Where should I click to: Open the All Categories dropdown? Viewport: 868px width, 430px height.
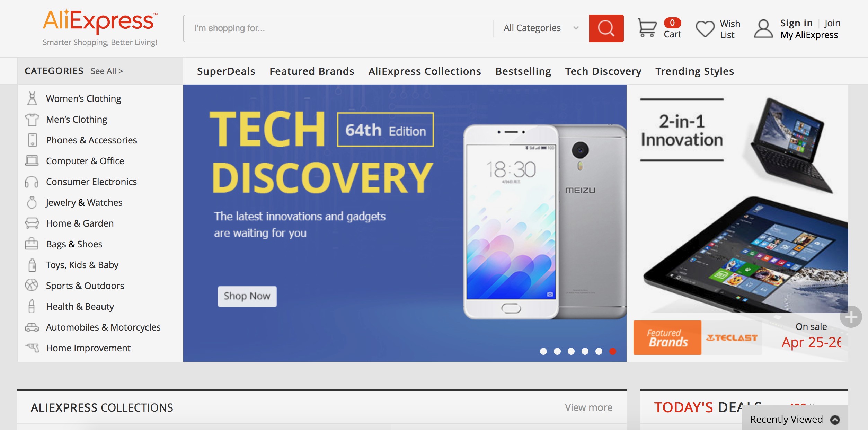click(x=541, y=28)
